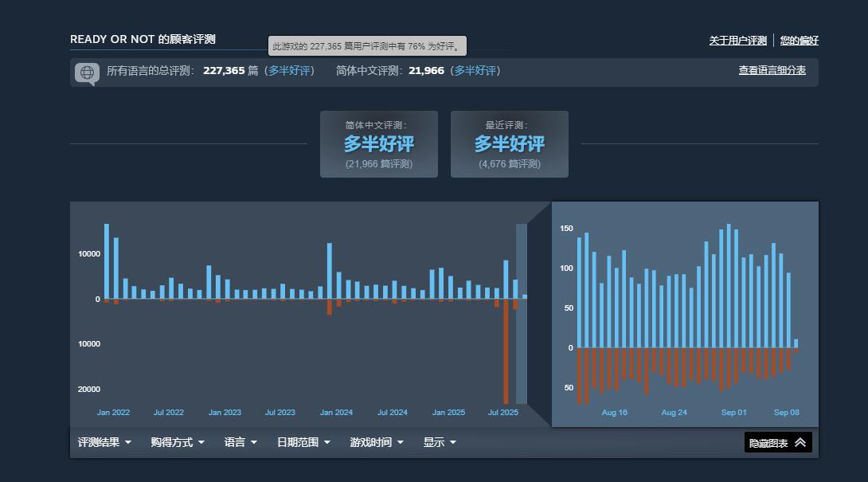The height and width of the screenshot is (482, 868).
Task: Click the short last bar after Sep 08
Action: coord(796,343)
